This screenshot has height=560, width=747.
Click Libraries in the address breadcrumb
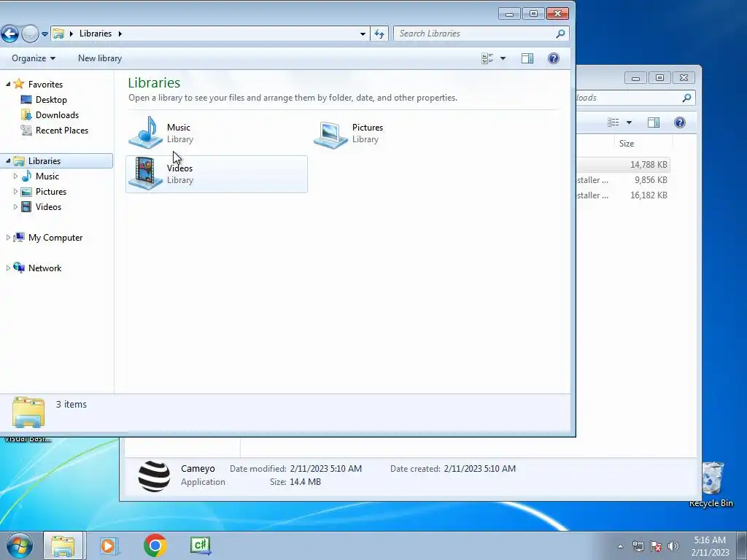pyautogui.click(x=96, y=34)
